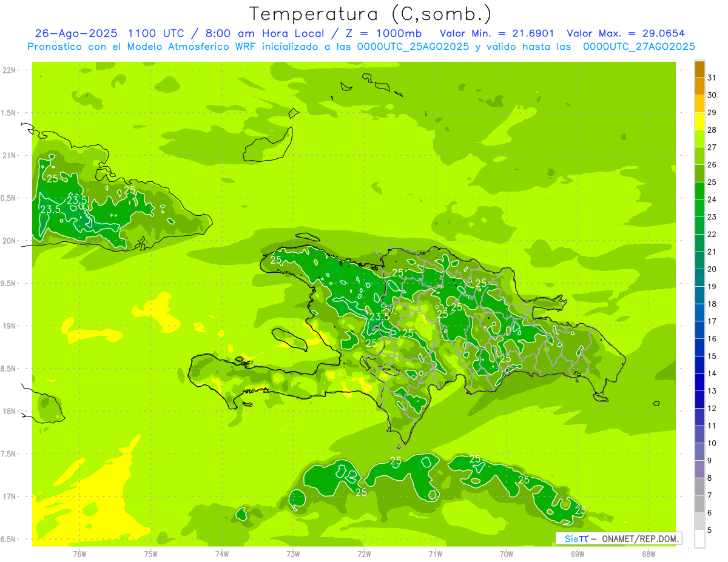Select the blue swatch between 15 and 16

(699, 347)
